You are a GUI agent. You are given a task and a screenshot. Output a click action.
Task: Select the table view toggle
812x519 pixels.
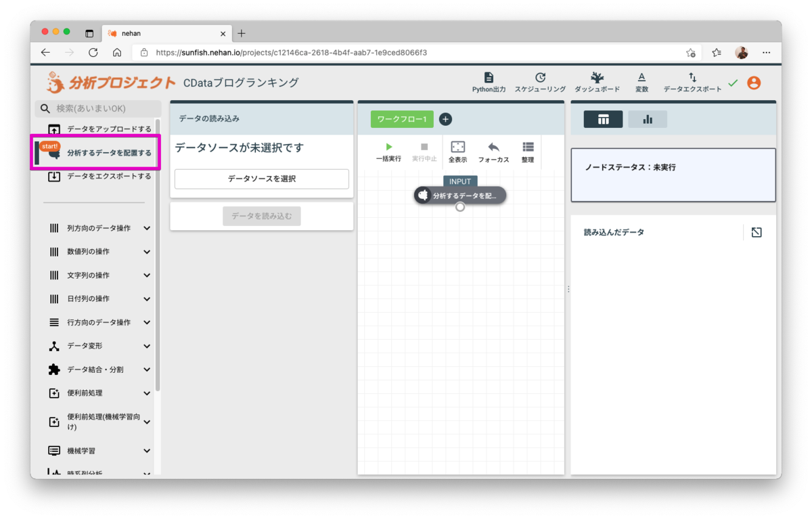(x=602, y=118)
